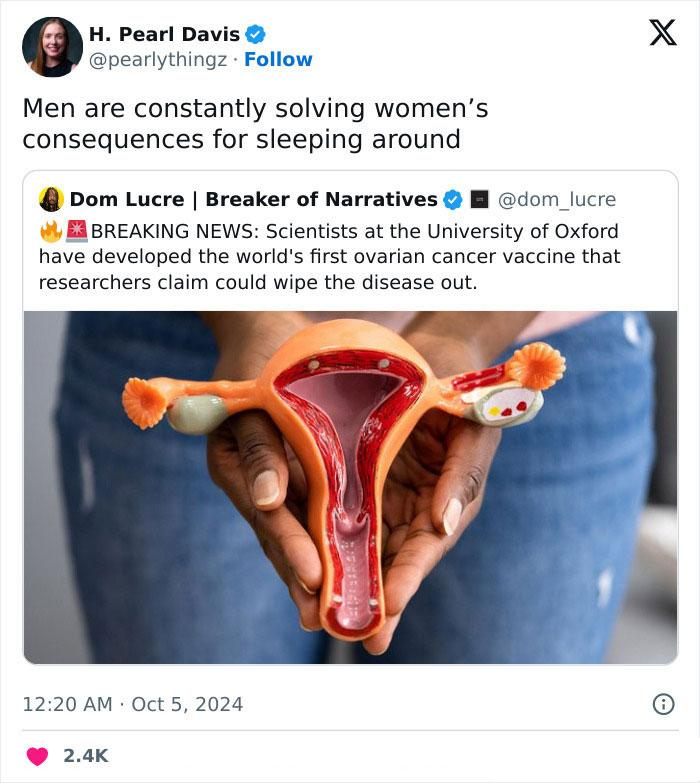Screen dimensions: 700x783
Task: Open Dom Lucre | Breaker of Narratives name
Action: (x=254, y=199)
